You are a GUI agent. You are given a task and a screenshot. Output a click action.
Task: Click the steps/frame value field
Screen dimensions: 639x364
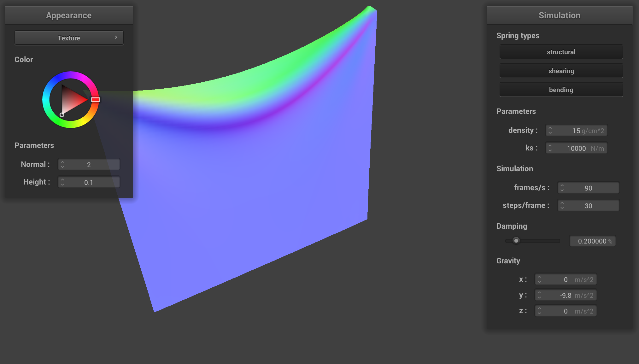(x=588, y=205)
